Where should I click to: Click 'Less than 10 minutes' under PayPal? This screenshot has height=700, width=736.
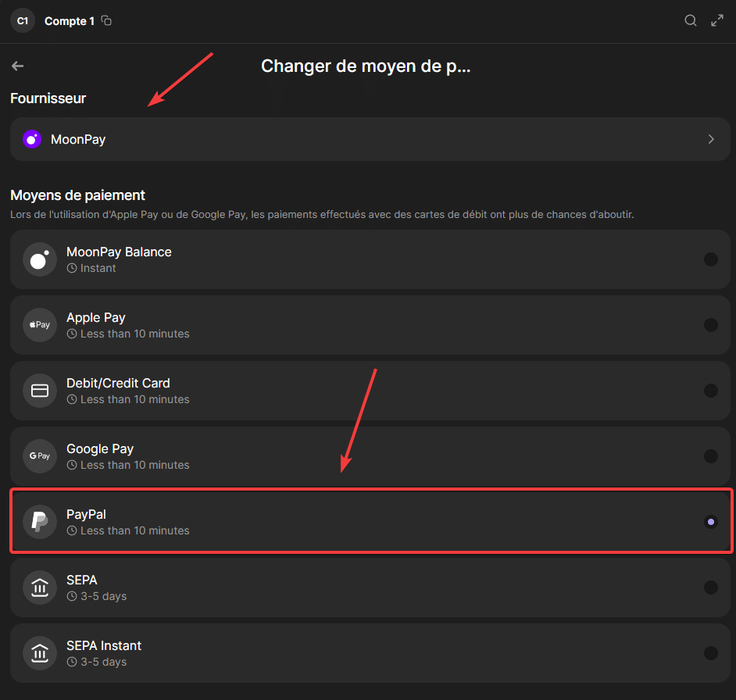[134, 530]
